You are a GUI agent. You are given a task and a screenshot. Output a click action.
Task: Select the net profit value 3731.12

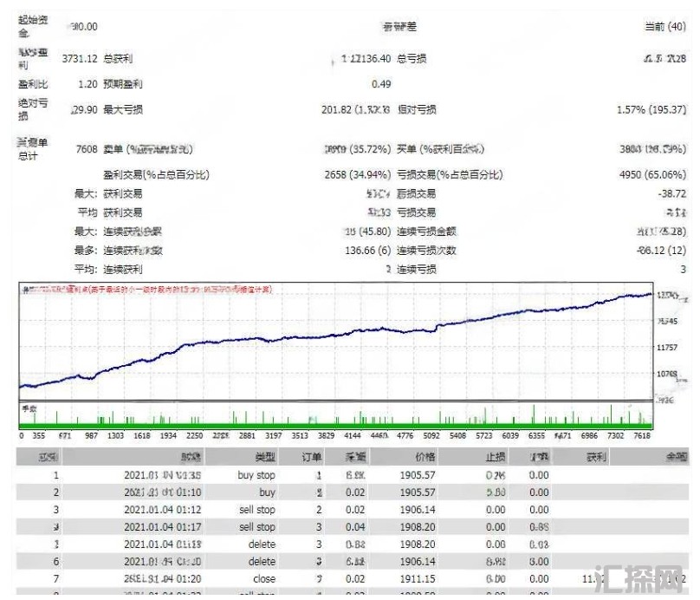click(80, 58)
